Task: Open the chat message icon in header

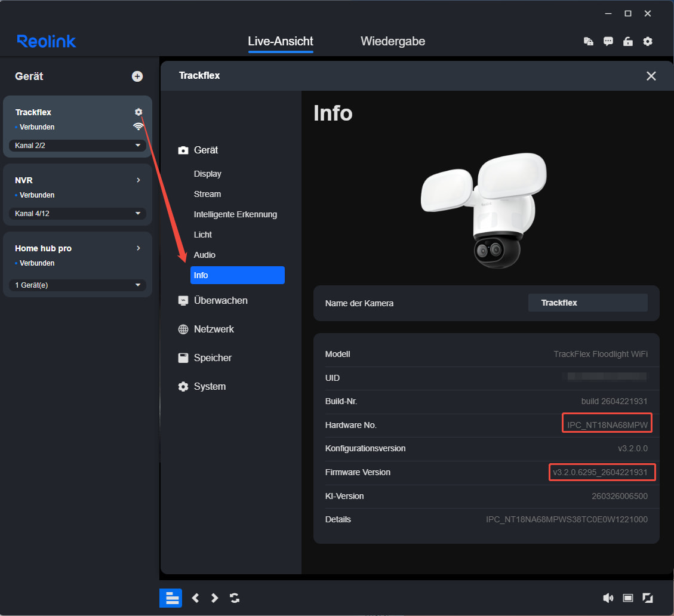Action: coord(608,41)
